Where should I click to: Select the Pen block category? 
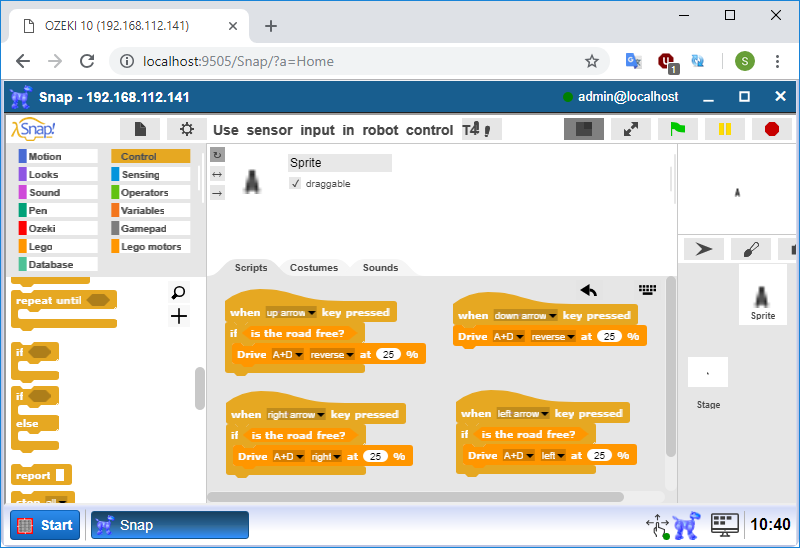(58, 210)
